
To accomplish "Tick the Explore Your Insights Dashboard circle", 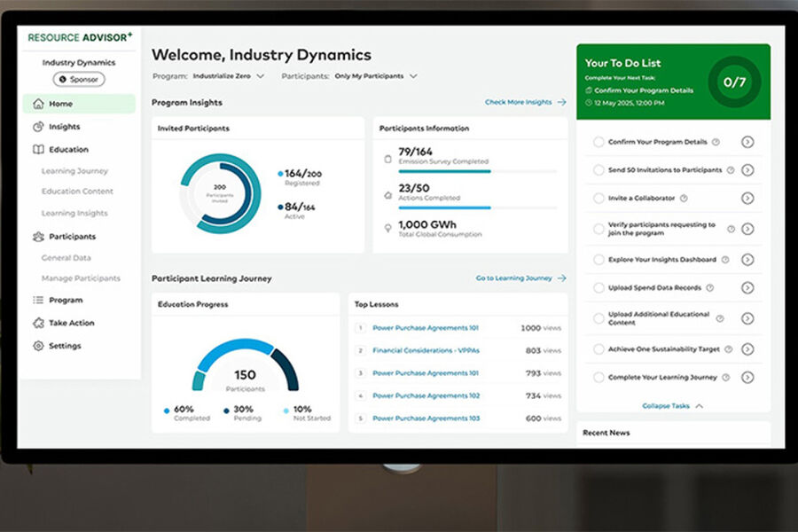I will click(598, 260).
